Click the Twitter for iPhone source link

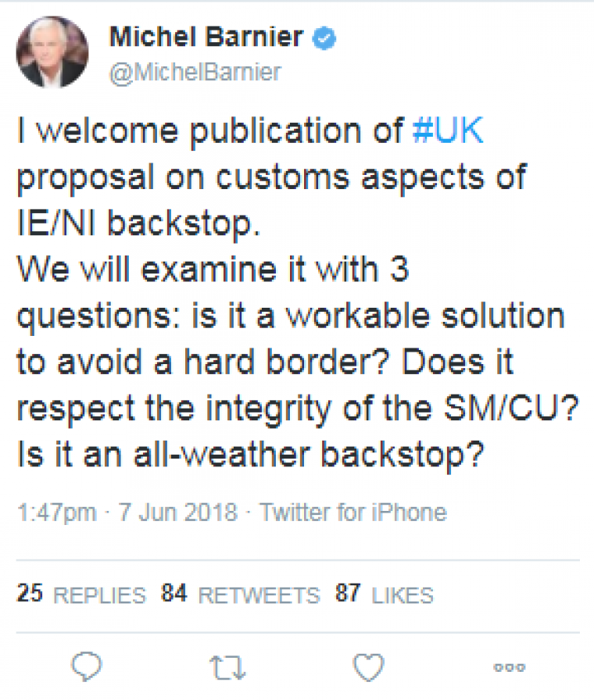point(353,512)
